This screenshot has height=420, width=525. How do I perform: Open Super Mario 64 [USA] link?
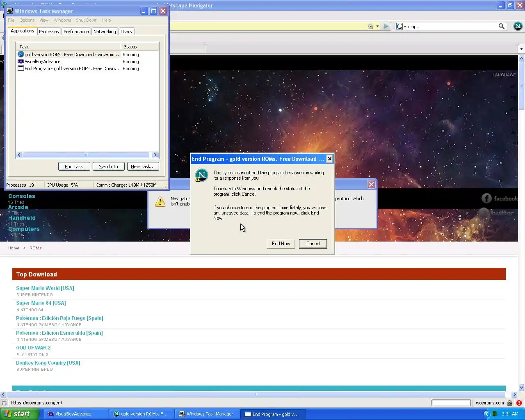pos(41,303)
